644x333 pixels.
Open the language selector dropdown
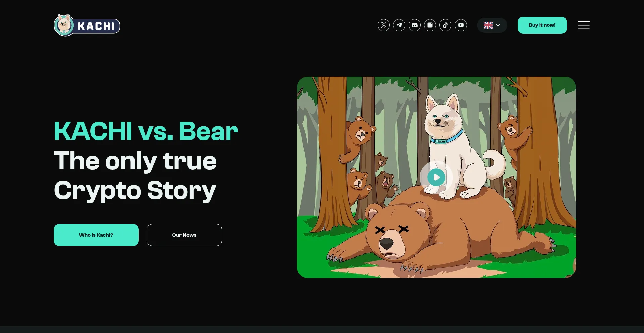[x=492, y=25]
